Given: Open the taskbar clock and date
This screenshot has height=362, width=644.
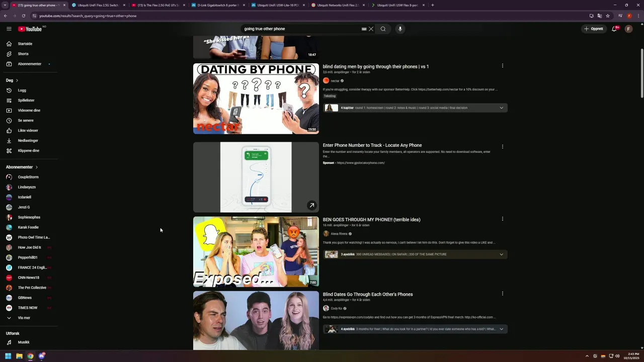Looking at the screenshot, I should click(x=632, y=356).
